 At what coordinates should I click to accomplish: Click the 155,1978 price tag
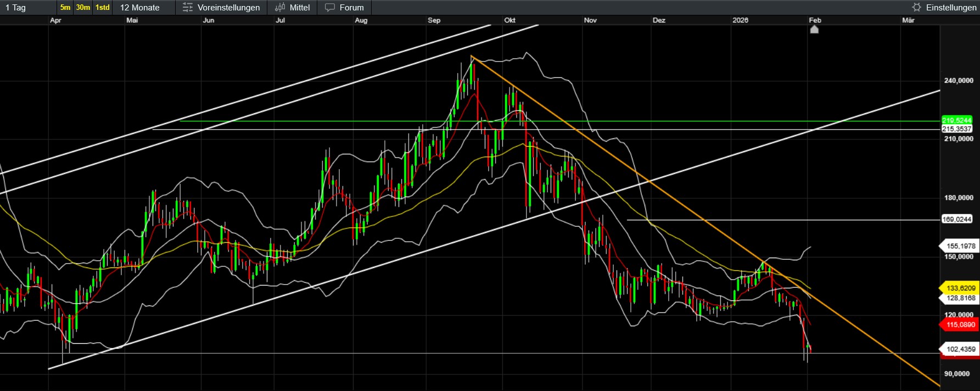click(960, 246)
